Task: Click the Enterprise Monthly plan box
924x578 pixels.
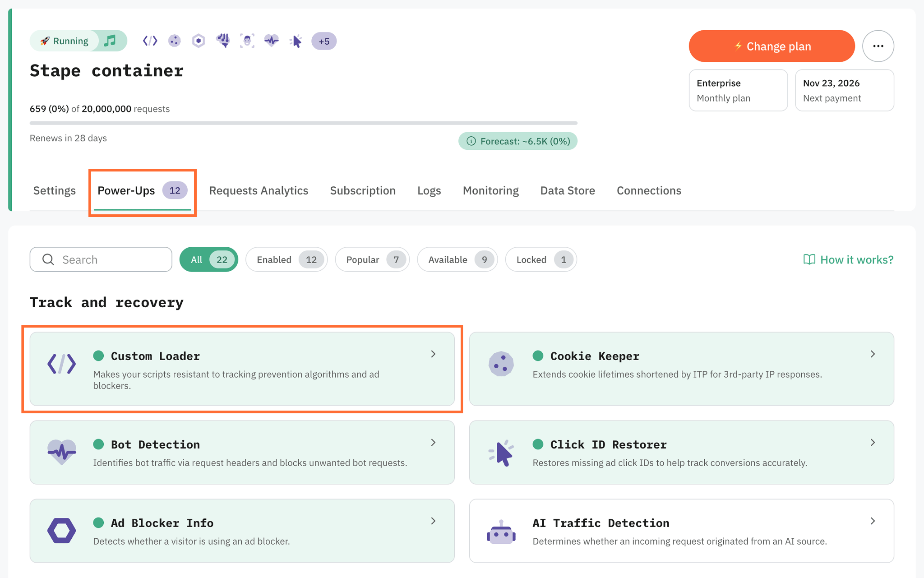Action: (738, 90)
